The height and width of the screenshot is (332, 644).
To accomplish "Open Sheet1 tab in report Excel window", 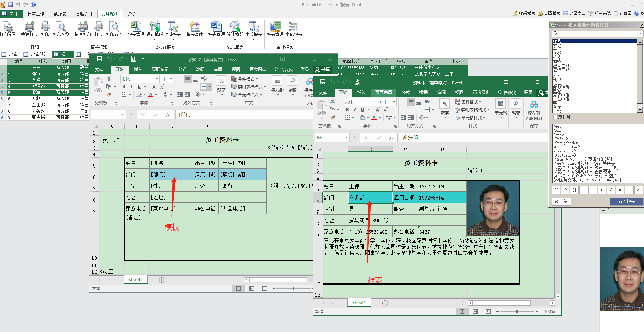I will point(359,303).
